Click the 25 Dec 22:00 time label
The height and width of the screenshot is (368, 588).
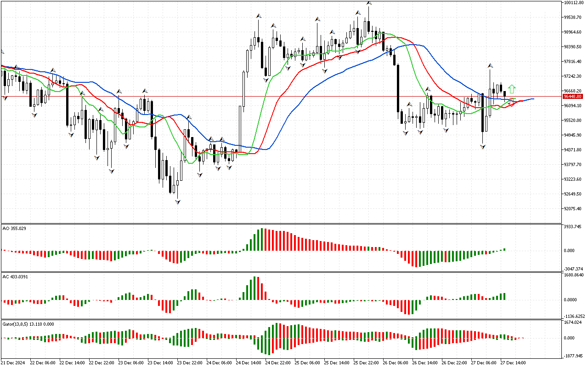(x=366, y=363)
